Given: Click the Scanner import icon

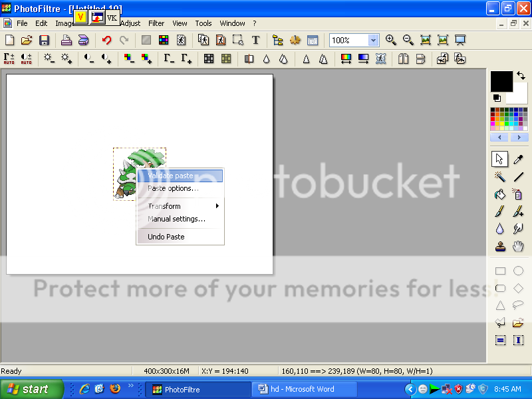Looking at the screenshot, I should pyautogui.click(x=84, y=40).
